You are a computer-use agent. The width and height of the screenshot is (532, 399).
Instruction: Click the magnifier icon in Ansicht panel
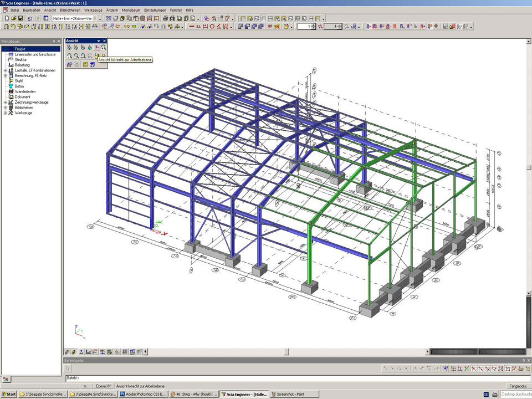point(103,48)
